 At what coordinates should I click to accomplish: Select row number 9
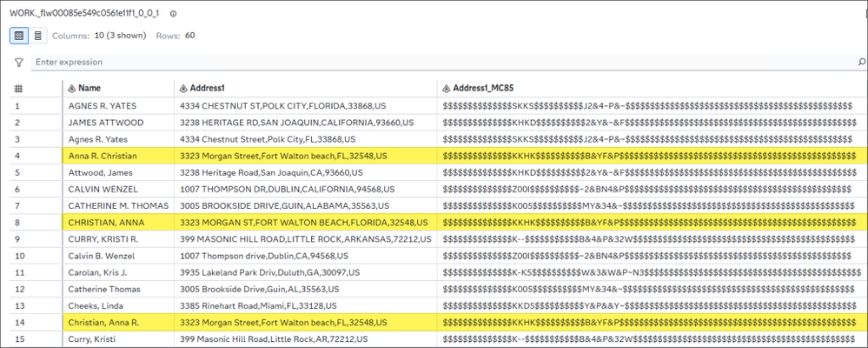pos(17,239)
